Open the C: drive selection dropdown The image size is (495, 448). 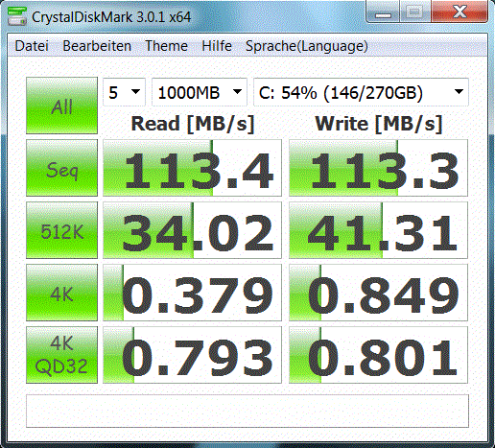(361, 92)
